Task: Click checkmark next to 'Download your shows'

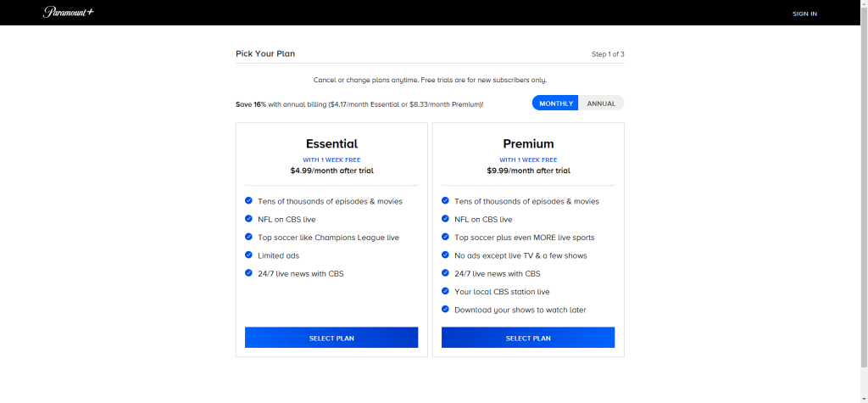Action: (x=445, y=309)
